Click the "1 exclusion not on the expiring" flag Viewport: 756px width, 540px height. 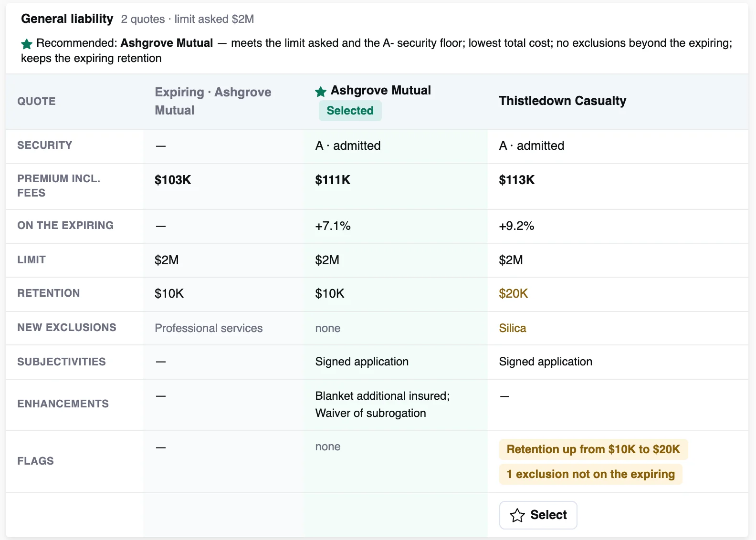point(590,474)
